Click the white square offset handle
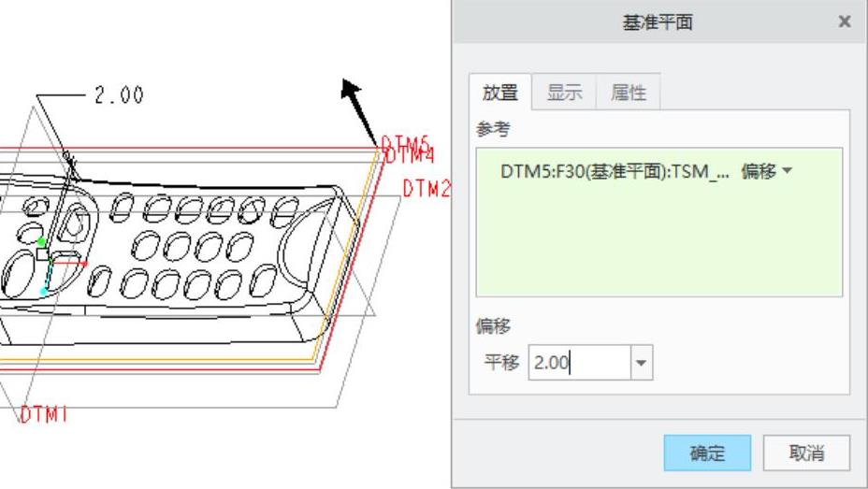The height and width of the screenshot is (489, 868). click(43, 254)
